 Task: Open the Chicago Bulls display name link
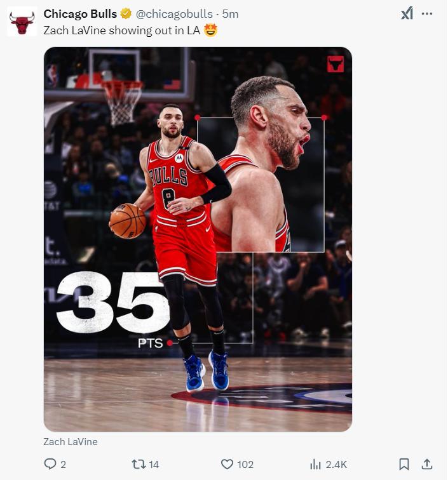pyautogui.click(x=80, y=14)
